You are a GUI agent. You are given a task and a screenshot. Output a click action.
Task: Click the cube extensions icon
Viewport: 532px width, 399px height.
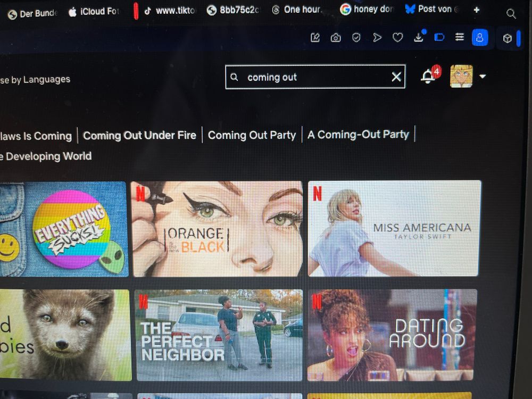[x=507, y=38]
